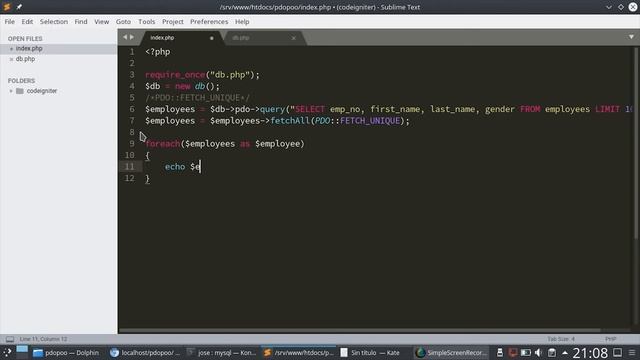Click the Sublime Text title bar icon
Screen dimensions: 640x360
pos(7,7)
